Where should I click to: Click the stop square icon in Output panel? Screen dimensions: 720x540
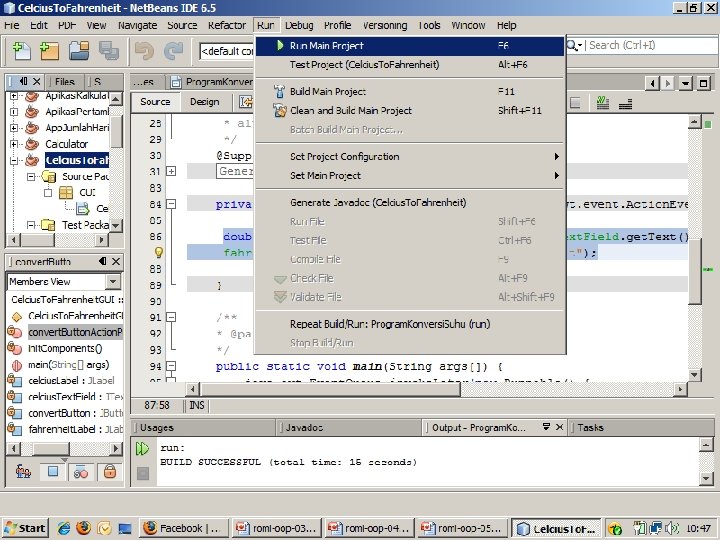(143, 473)
